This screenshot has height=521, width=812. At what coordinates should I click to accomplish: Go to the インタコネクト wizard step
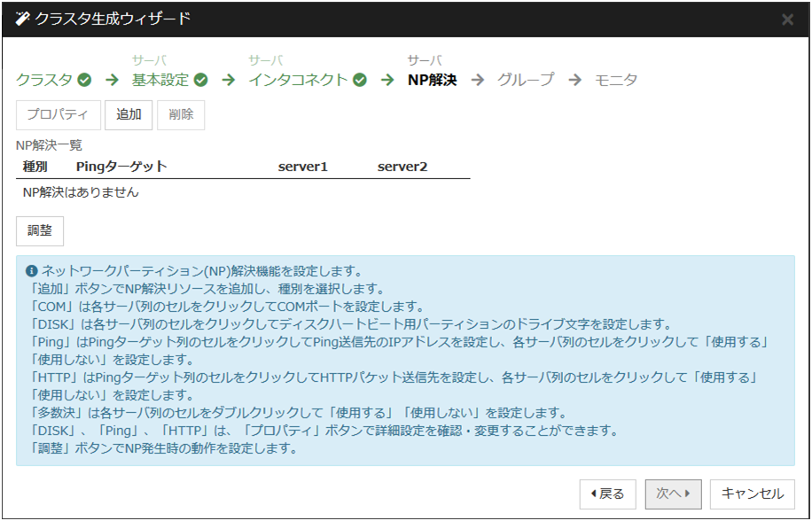click(x=298, y=80)
